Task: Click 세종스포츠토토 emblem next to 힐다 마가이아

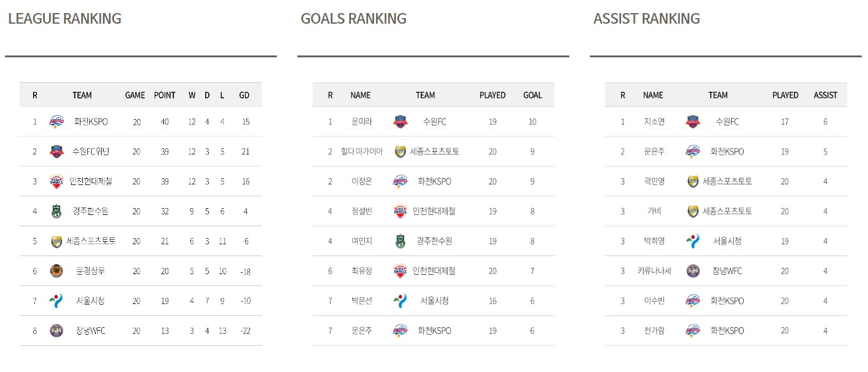Action: (x=400, y=151)
